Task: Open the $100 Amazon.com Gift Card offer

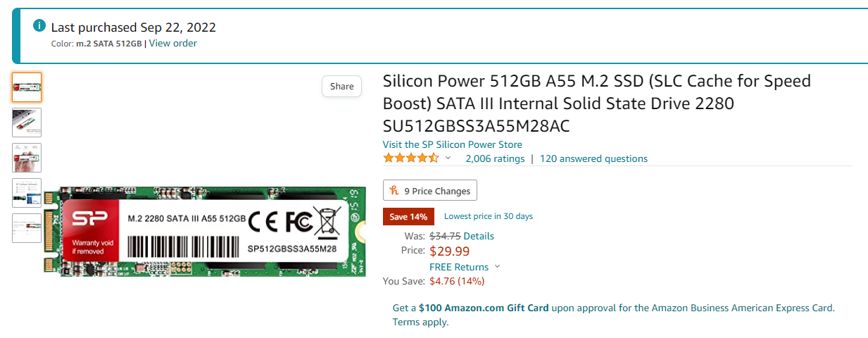Action: tap(484, 308)
